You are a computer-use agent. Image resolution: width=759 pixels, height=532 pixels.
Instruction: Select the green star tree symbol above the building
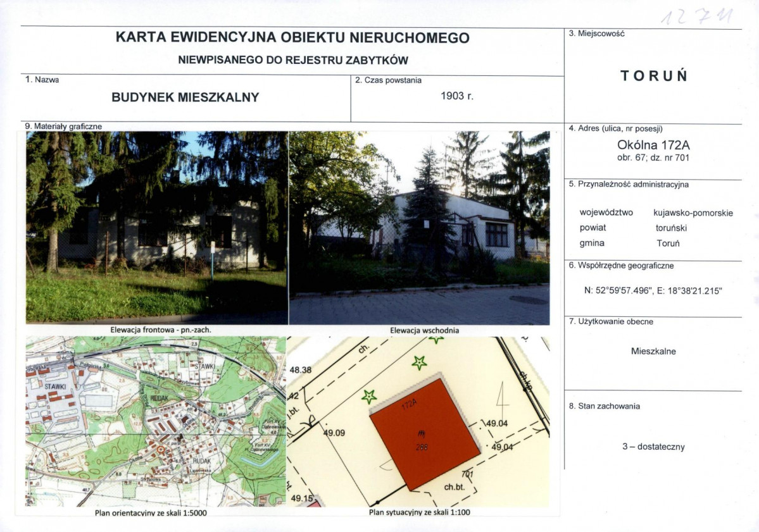click(420, 362)
